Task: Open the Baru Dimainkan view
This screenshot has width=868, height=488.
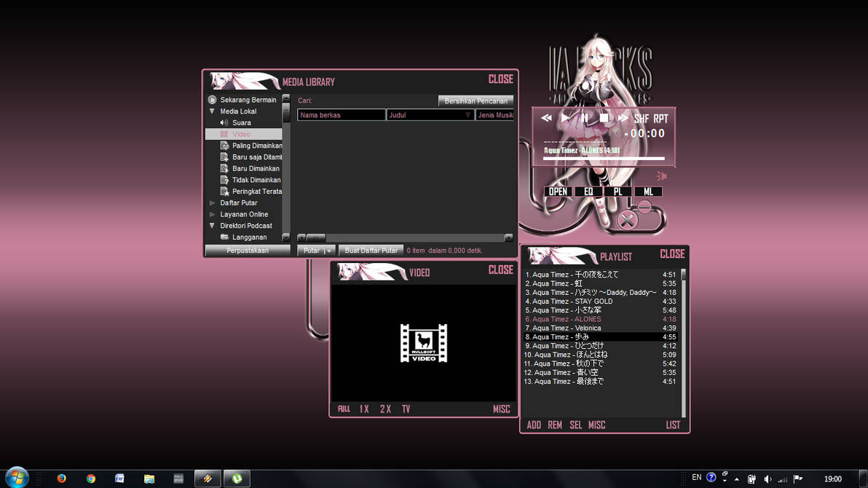Action: click(x=250, y=168)
